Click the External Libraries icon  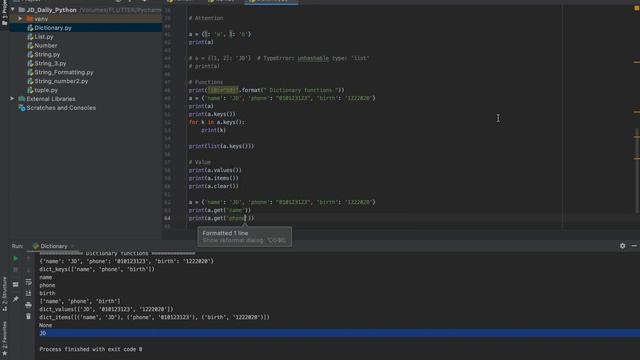(x=22, y=99)
